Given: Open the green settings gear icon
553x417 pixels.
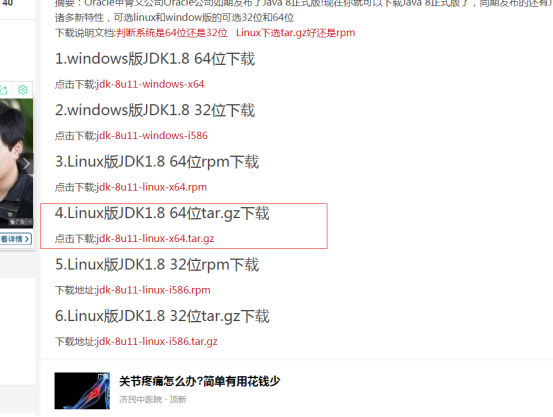Looking at the screenshot, I should (x=23, y=90).
